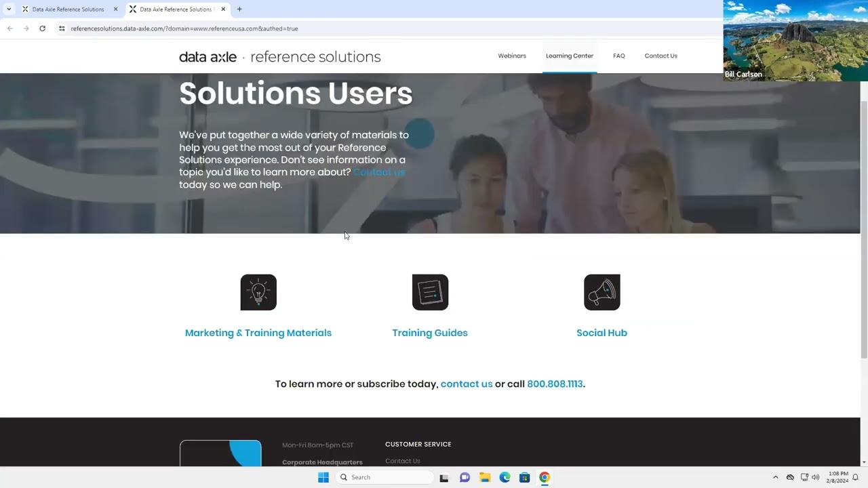
Task: Open Marketing & Training Materials link
Action: 258,333
